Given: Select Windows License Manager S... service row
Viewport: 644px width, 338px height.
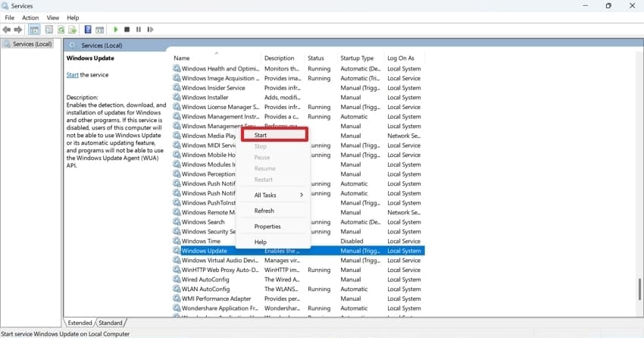Looking at the screenshot, I should pyautogui.click(x=299, y=107).
